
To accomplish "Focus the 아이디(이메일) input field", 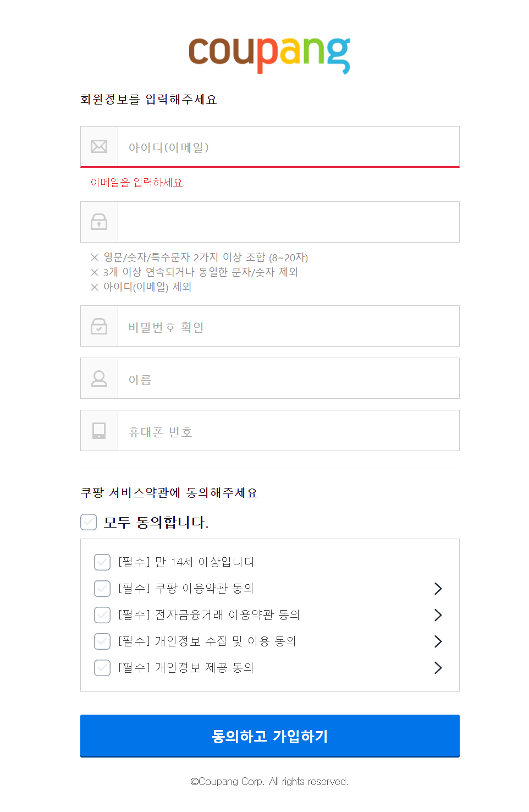I will click(288, 147).
